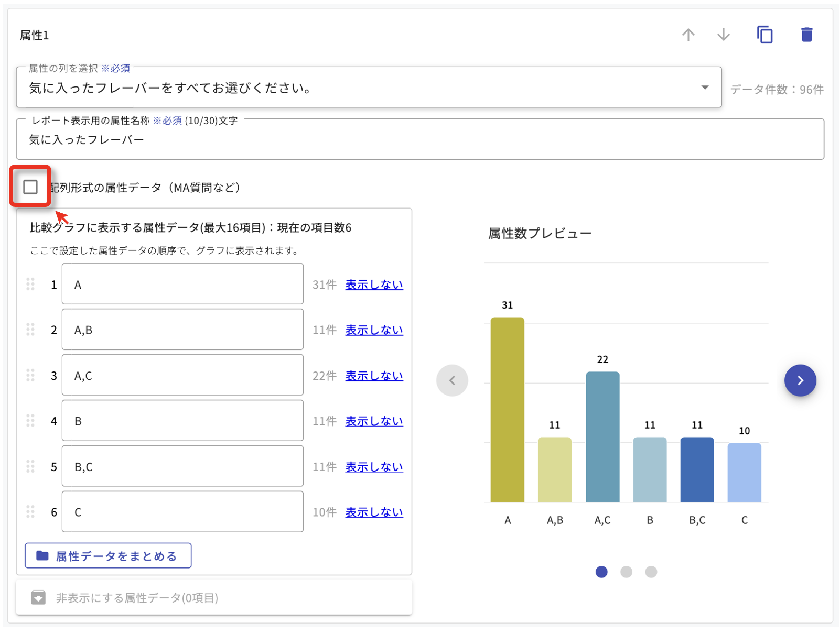
Task: Click the 10件 count in row 6
Action: point(325,512)
